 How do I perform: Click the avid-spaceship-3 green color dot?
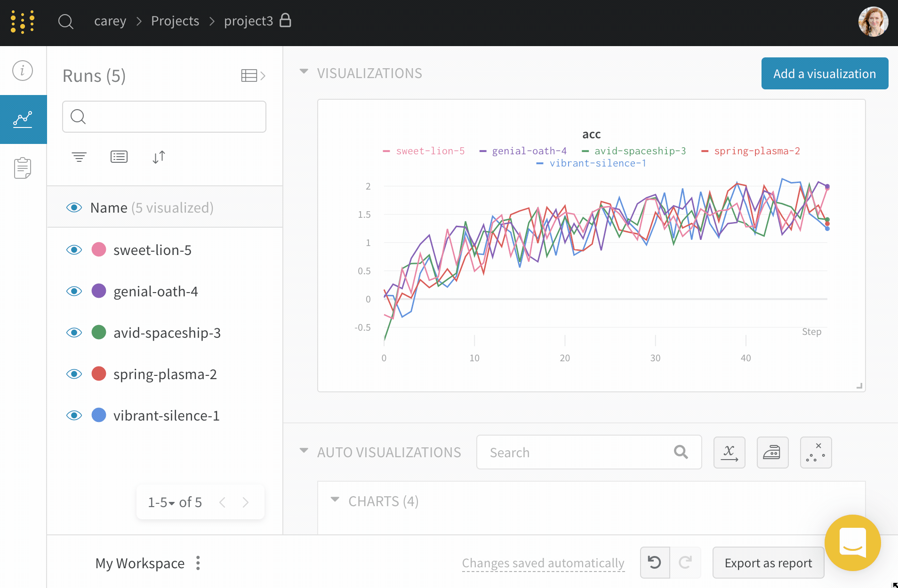click(99, 333)
